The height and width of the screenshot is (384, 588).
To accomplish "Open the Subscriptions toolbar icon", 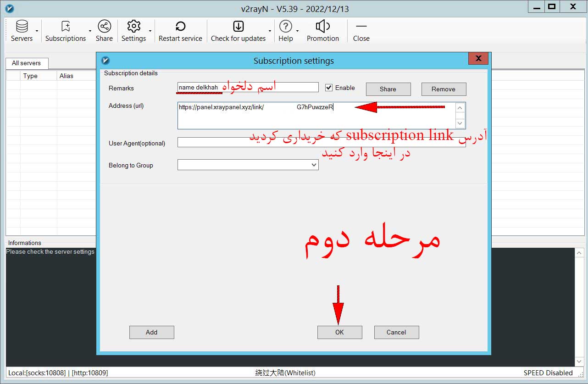I will coord(66,26).
